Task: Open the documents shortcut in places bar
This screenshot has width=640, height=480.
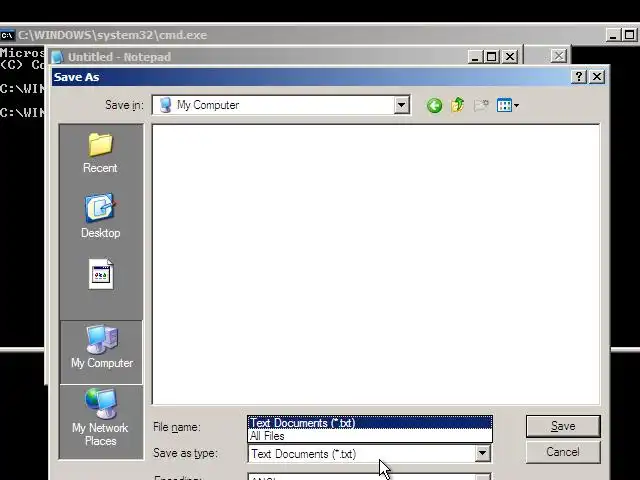Action: pyautogui.click(x=101, y=274)
